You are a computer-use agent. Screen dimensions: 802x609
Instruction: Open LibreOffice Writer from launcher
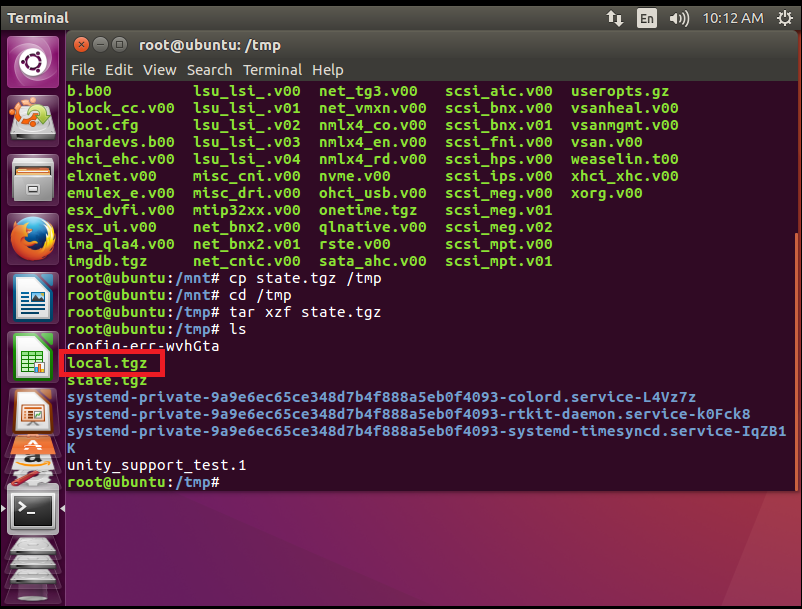point(33,298)
